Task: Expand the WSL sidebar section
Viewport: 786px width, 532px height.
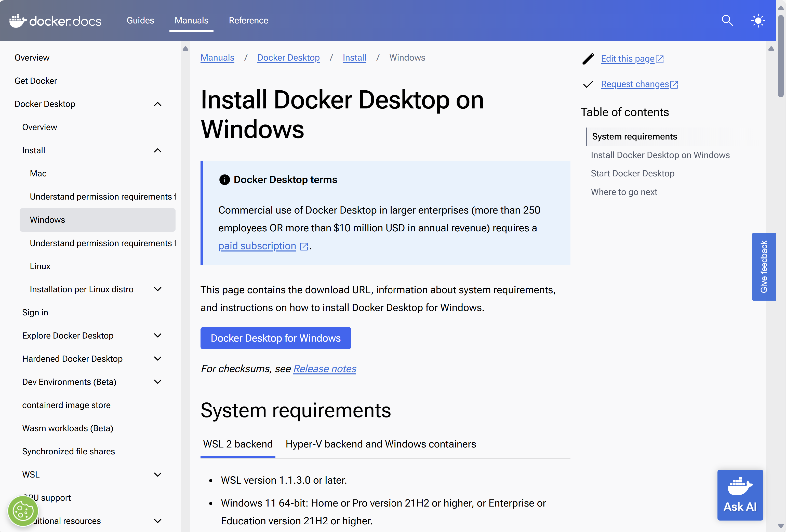Action: 158,474
